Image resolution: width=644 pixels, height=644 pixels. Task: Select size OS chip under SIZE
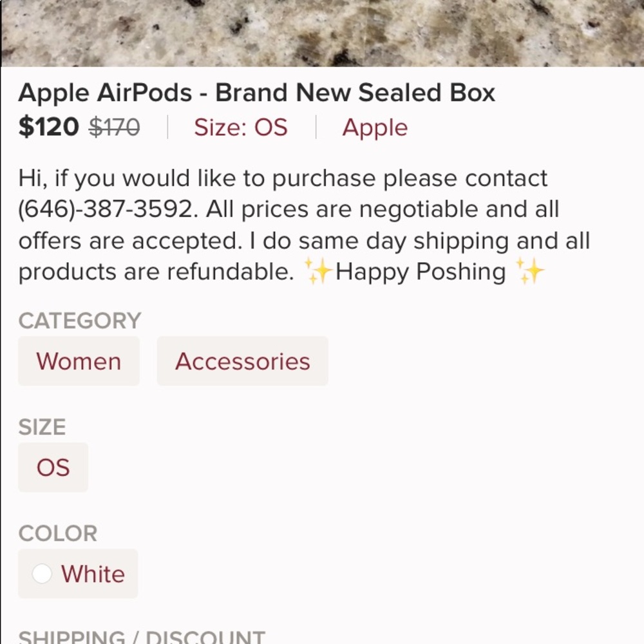[x=53, y=468]
